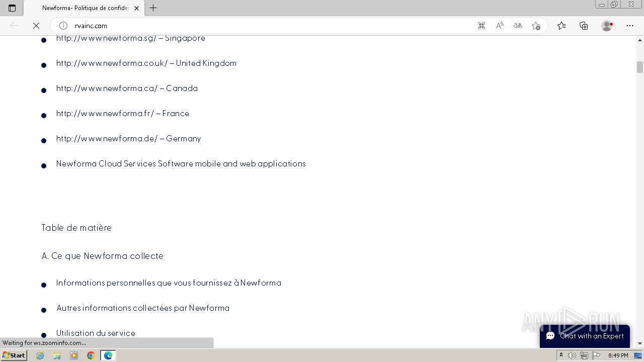This screenshot has width=644, height=362.
Task: Select Newforma Cloud Services Software line
Action: (181, 164)
